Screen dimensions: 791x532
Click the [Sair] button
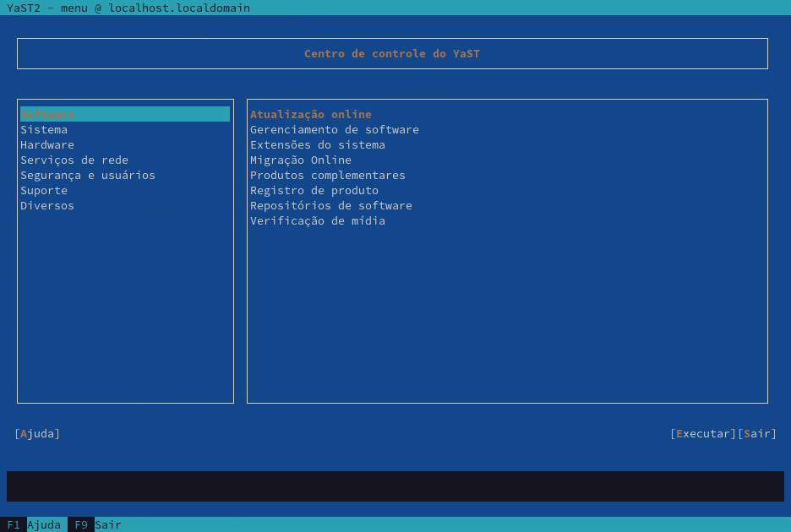pyautogui.click(x=757, y=434)
